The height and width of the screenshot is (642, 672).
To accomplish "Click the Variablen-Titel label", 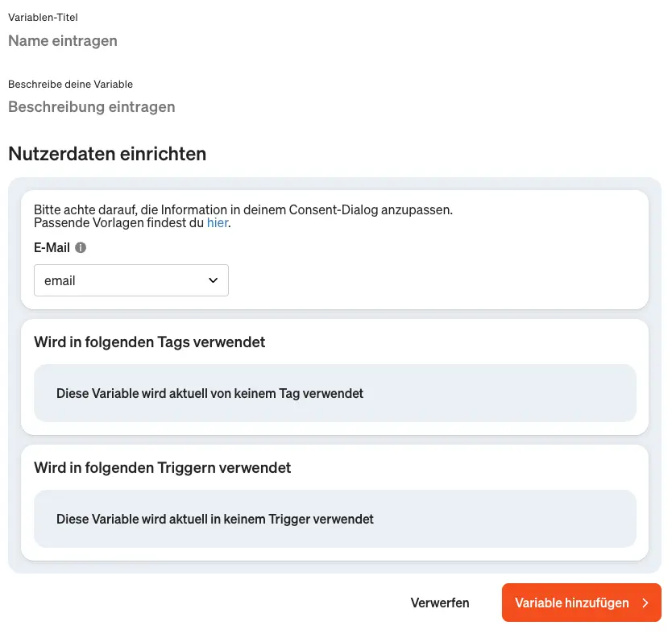I will [43, 17].
